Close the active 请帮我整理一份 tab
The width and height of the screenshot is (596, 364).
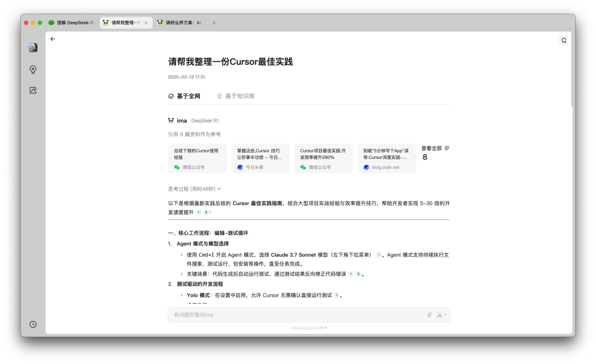coord(146,23)
